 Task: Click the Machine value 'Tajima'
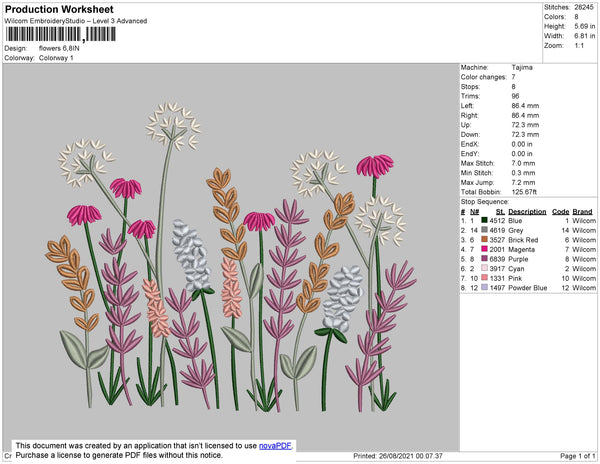pos(522,67)
